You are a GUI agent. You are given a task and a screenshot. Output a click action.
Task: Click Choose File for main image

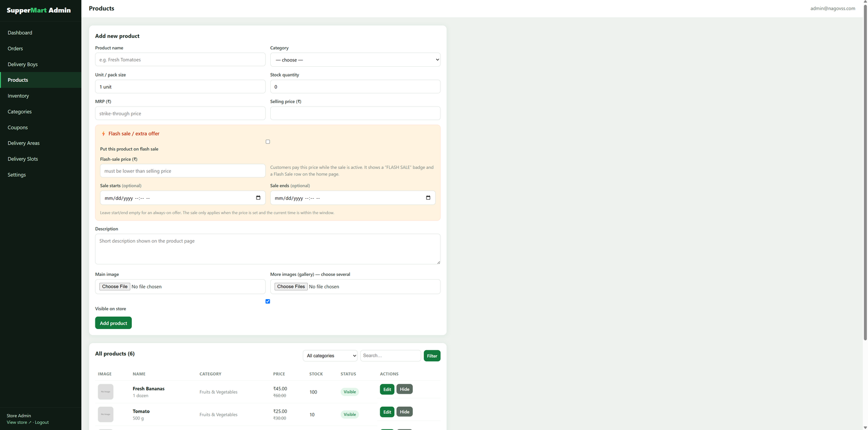click(114, 287)
